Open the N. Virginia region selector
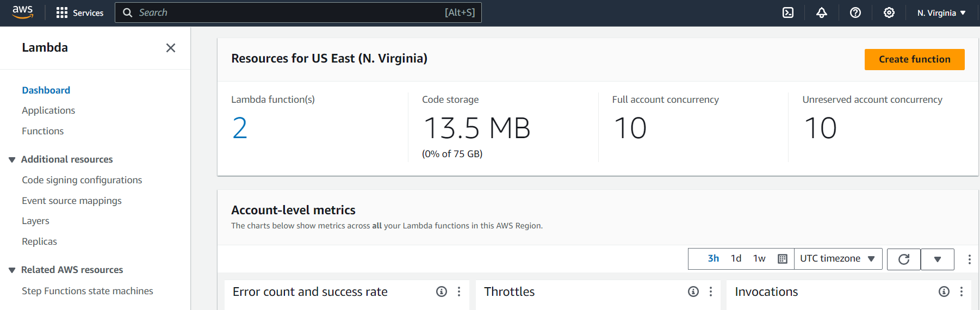 941,13
